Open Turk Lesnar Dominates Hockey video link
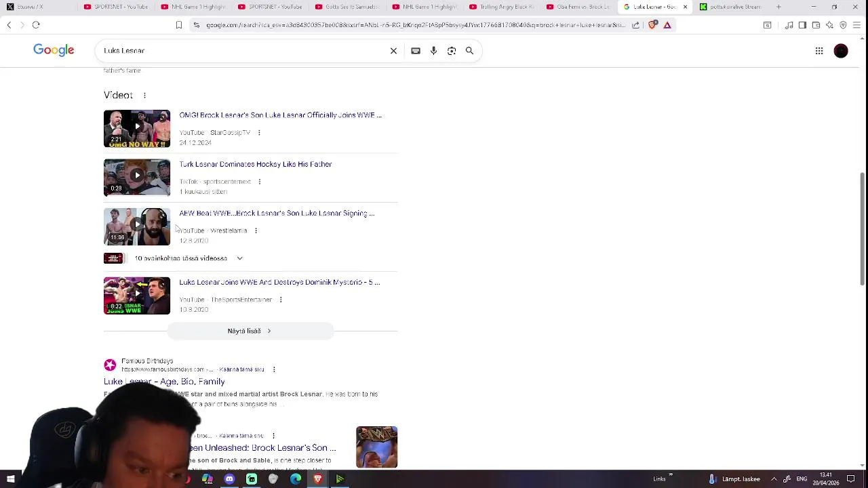 tap(255, 164)
